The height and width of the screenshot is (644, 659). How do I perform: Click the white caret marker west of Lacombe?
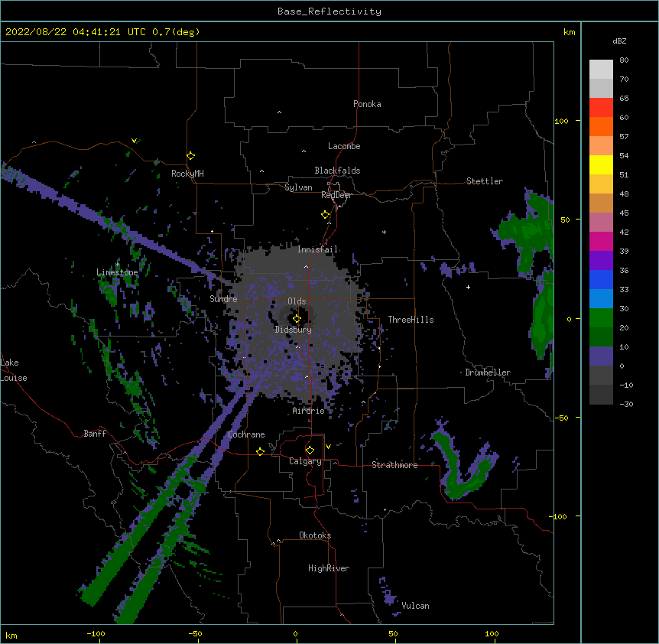(x=304, y=151)
